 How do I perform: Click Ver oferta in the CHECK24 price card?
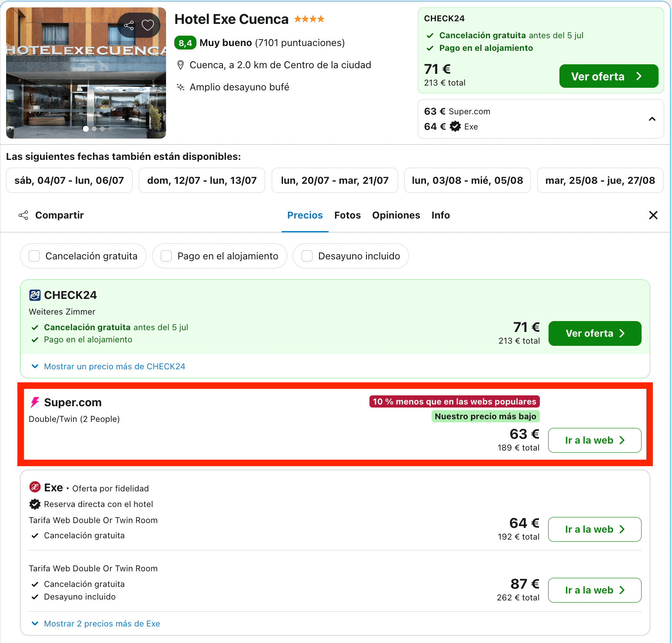tap(595, 333)
